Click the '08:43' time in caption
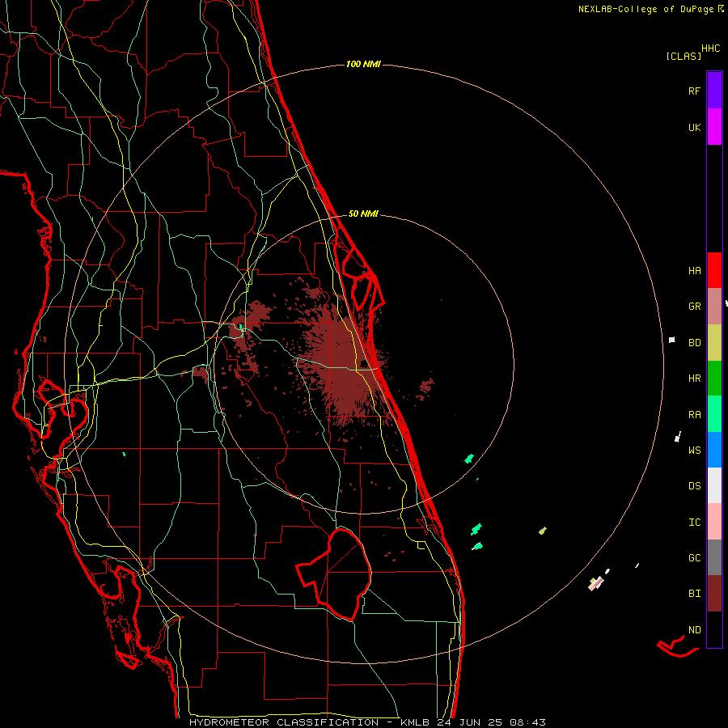728x728 pixels. point(527,722)
